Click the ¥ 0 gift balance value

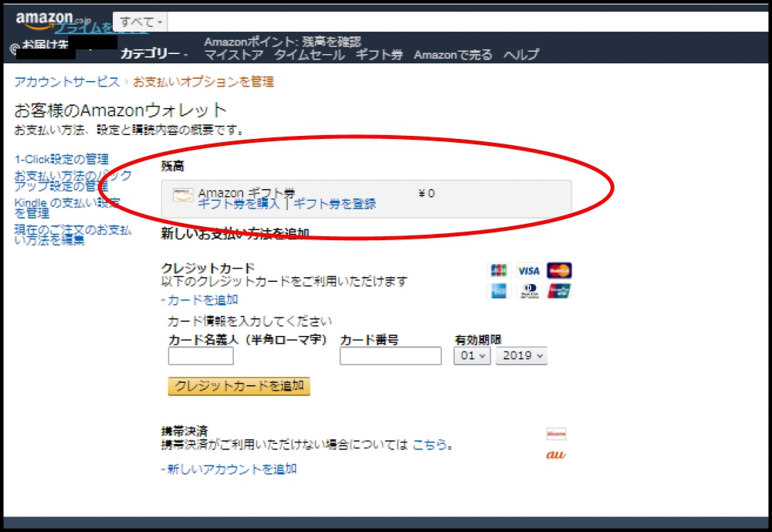[x=426, y=194]
